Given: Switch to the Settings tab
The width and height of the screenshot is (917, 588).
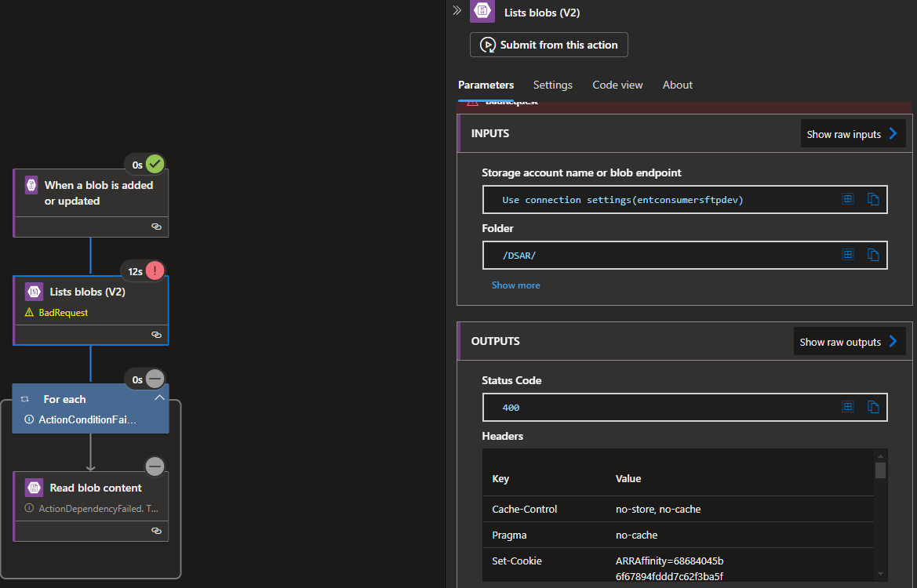Looking at the screenshot, I should pos(552,85).
